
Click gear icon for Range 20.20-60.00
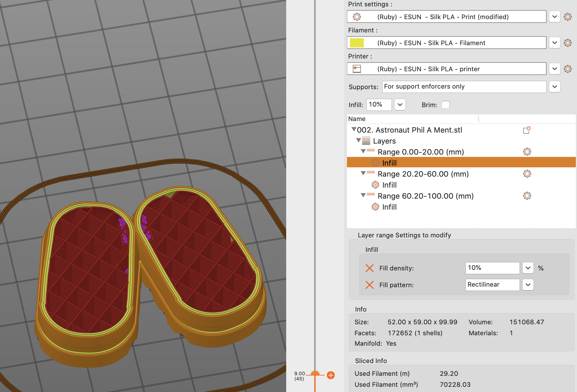click(527, 174)
